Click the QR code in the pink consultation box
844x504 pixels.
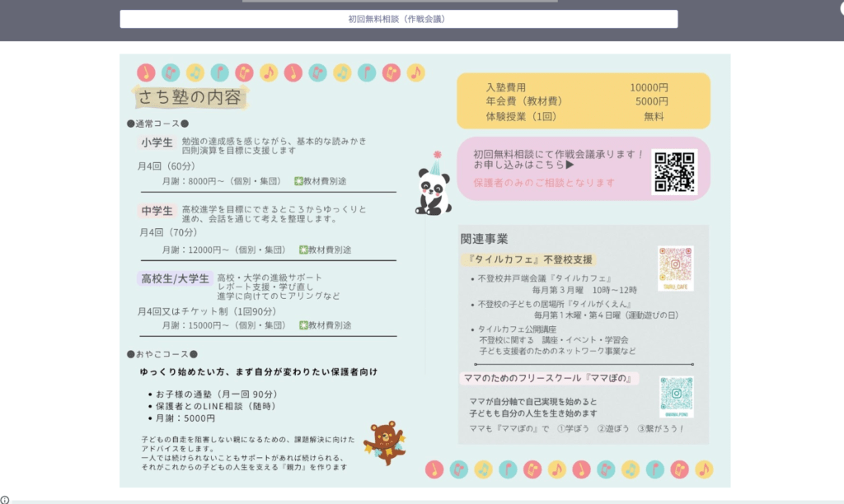[674, 171]
